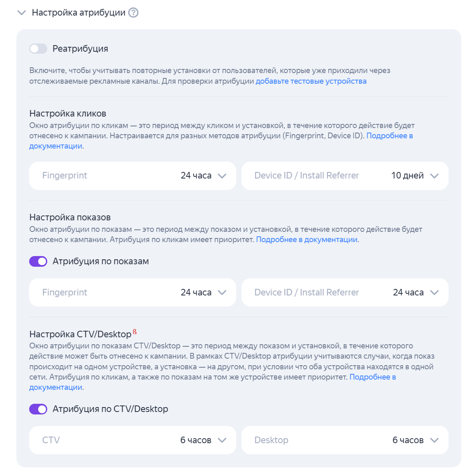Image resolution: width=474 pixels, height=476 pixels.
Task: Open the impressions Fingerprint 24 часа dropdown
Action: tap(133, 292)
